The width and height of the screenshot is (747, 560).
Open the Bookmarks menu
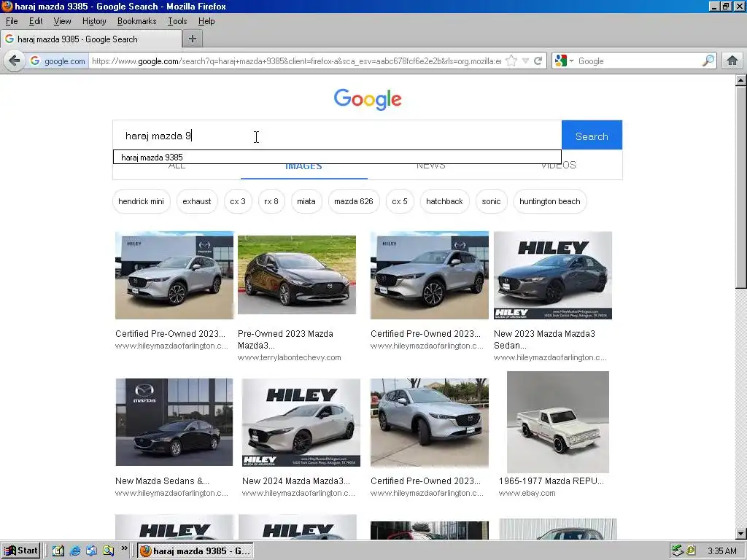point(136,21)
